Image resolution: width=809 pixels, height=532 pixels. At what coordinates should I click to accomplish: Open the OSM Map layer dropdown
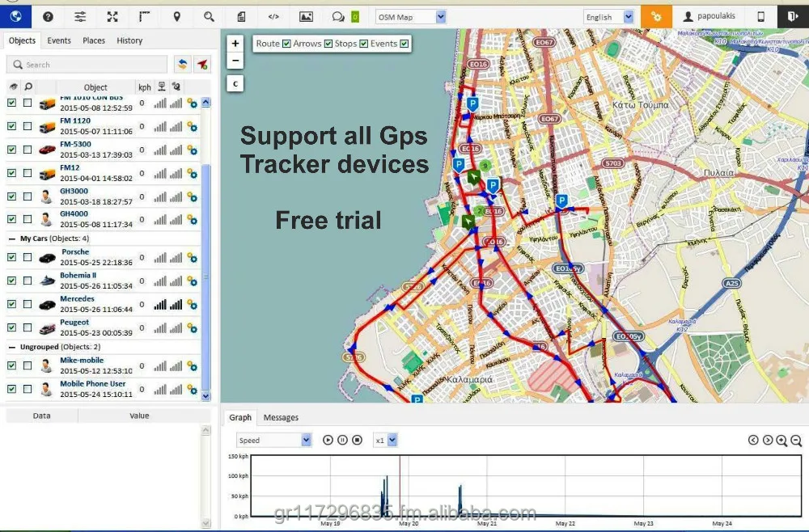[409, 16]
